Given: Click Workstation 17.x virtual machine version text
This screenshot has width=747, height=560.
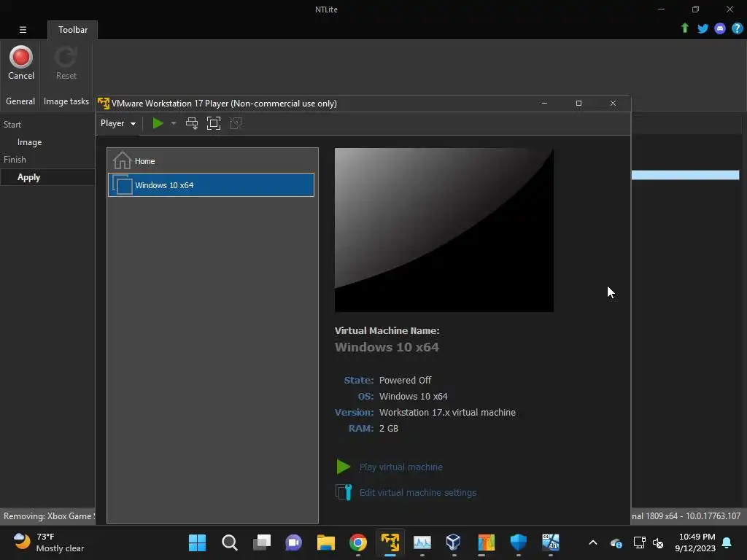Looking at the screenshot, I should click(447, 413).
